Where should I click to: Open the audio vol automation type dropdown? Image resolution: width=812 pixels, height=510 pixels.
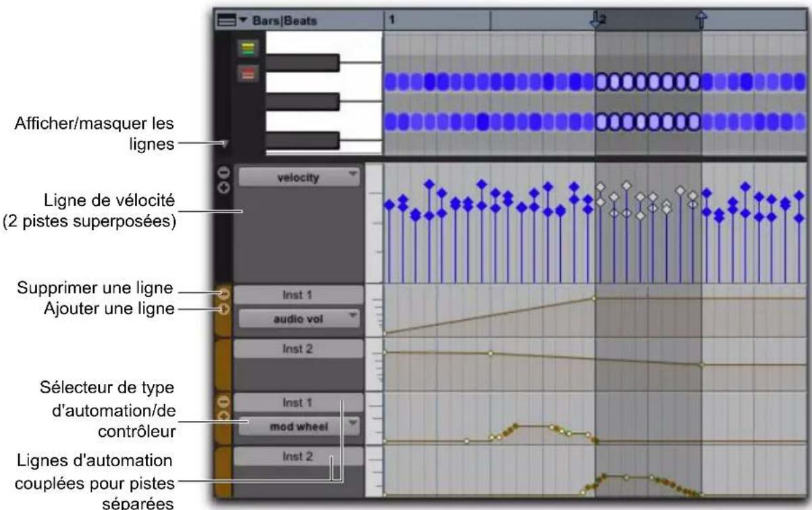click(299, 319)
